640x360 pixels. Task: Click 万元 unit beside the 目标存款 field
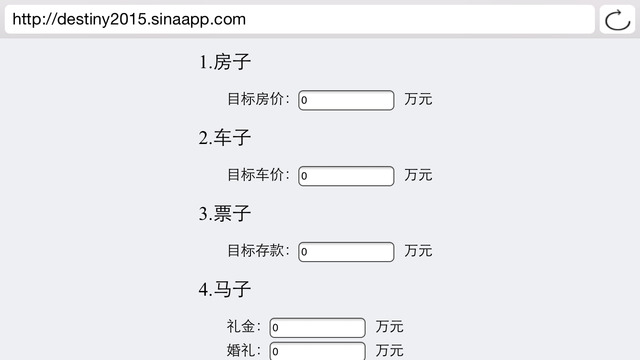click(418, 251)
